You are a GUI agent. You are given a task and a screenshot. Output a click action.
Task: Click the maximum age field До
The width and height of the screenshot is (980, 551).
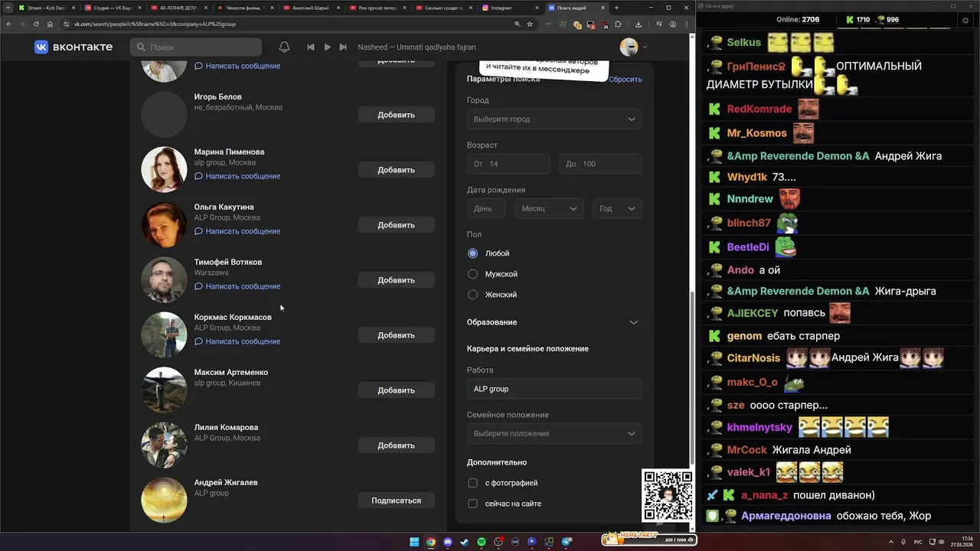point(600,164)
